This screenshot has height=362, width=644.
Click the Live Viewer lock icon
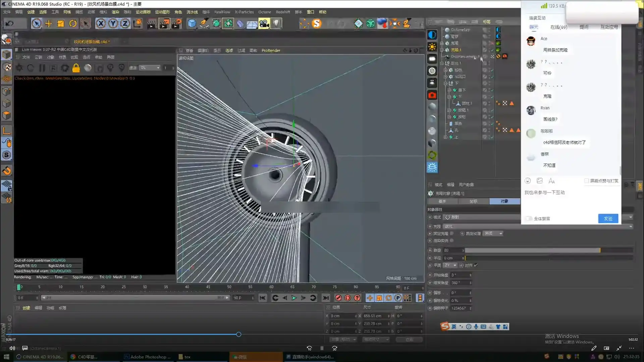point(76,68)
